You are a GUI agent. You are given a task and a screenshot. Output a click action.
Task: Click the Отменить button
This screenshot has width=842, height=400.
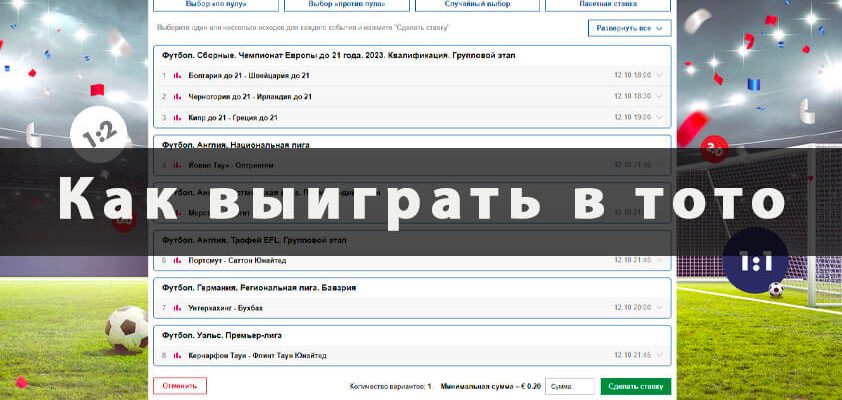pyautogui.click(x=180, y=386)
